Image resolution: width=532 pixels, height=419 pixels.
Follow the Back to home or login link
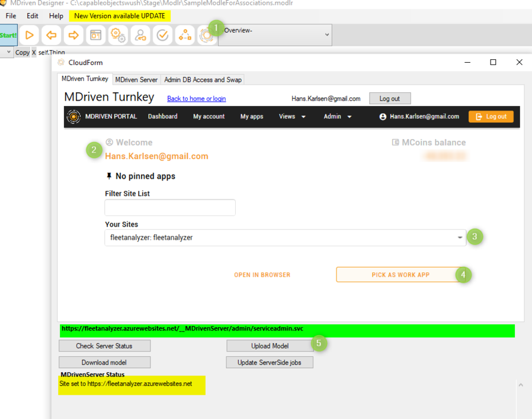coord(197,99)
